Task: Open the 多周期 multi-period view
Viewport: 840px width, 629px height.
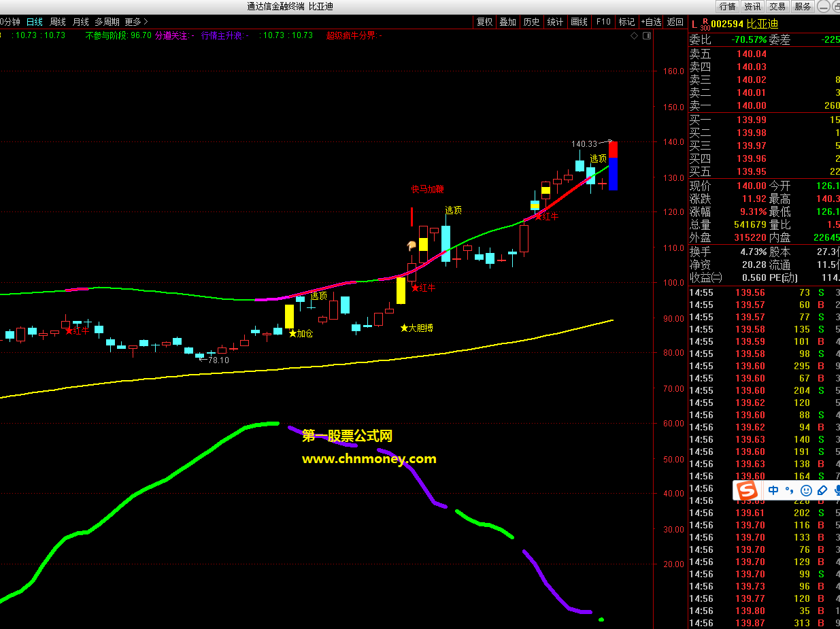Action: pyautogui.click(x=107, y=22)
